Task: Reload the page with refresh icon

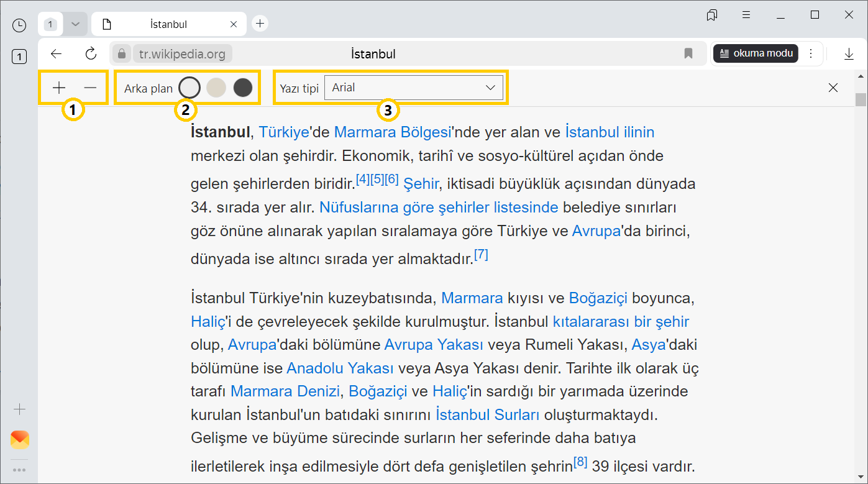Action: (x=91, y=54)
